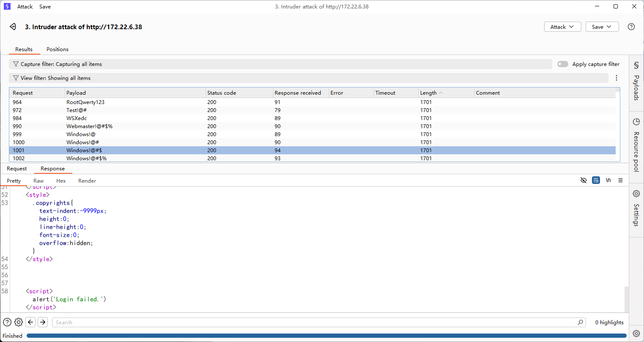The width and height of the screenshot is (644, 342).
Task: Open the Payloads side panel
Action: click(636, 82)
